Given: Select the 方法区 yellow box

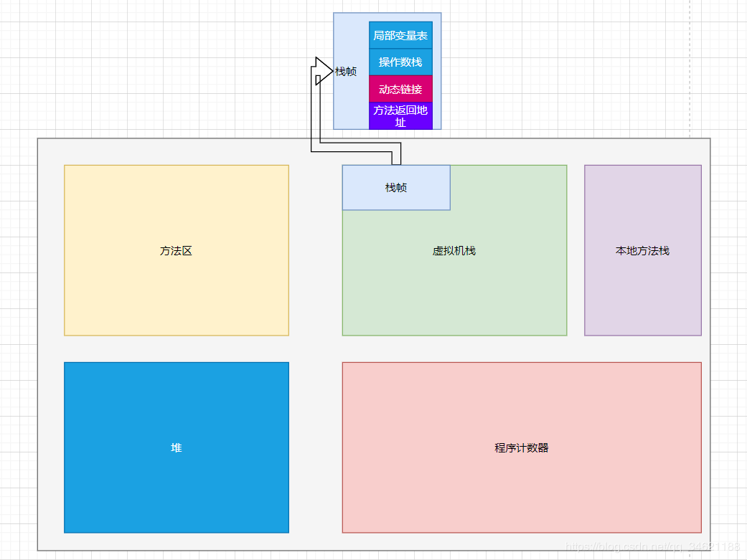Looking at the screenshot, I should (177, 250).
